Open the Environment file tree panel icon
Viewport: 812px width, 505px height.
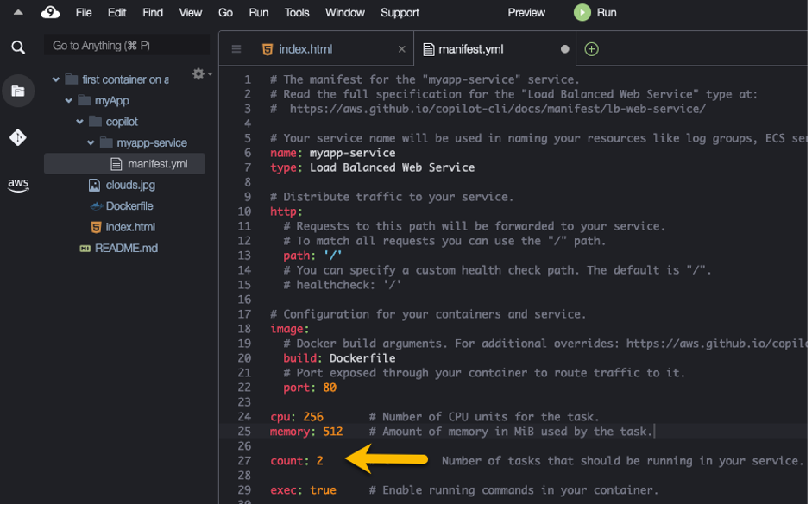[x=18, y=92]
